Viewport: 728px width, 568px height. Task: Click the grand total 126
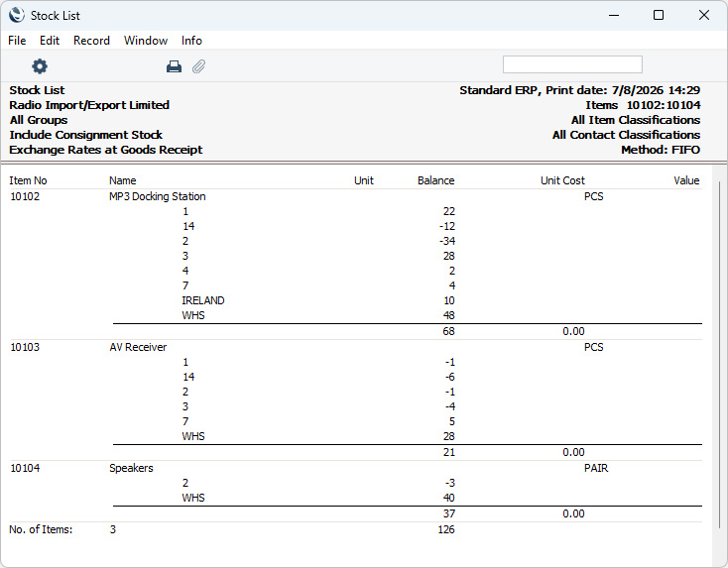[x=445, y=529]
